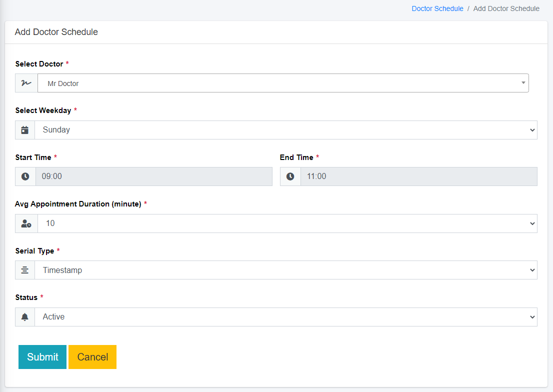Click the list icon beside Serial Type
The image size is (553, 392).
[25, 270]
